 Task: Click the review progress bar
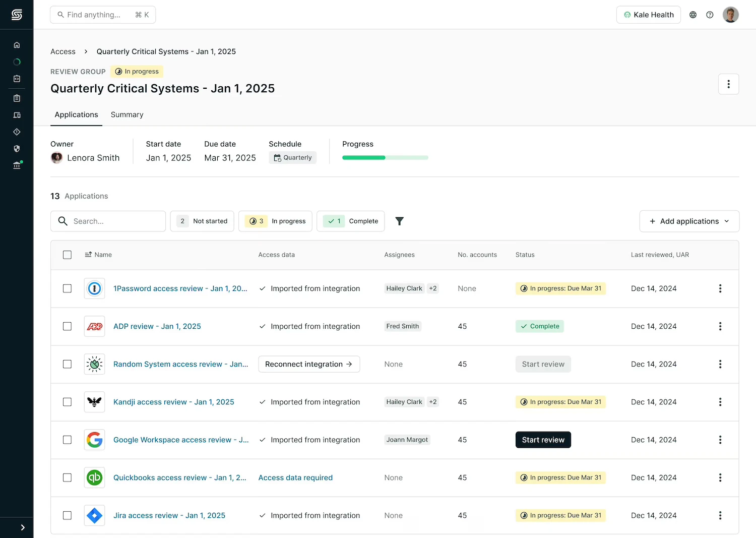(385, 158)
